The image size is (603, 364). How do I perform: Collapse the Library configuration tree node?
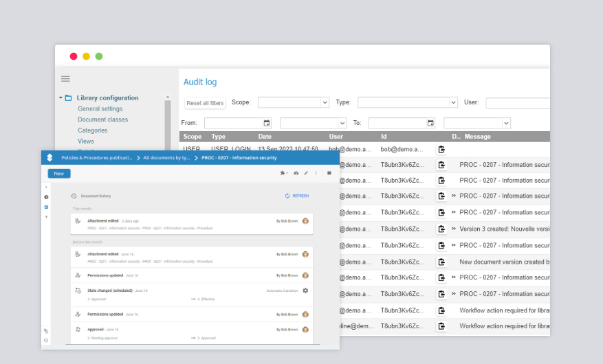(61, 98)
